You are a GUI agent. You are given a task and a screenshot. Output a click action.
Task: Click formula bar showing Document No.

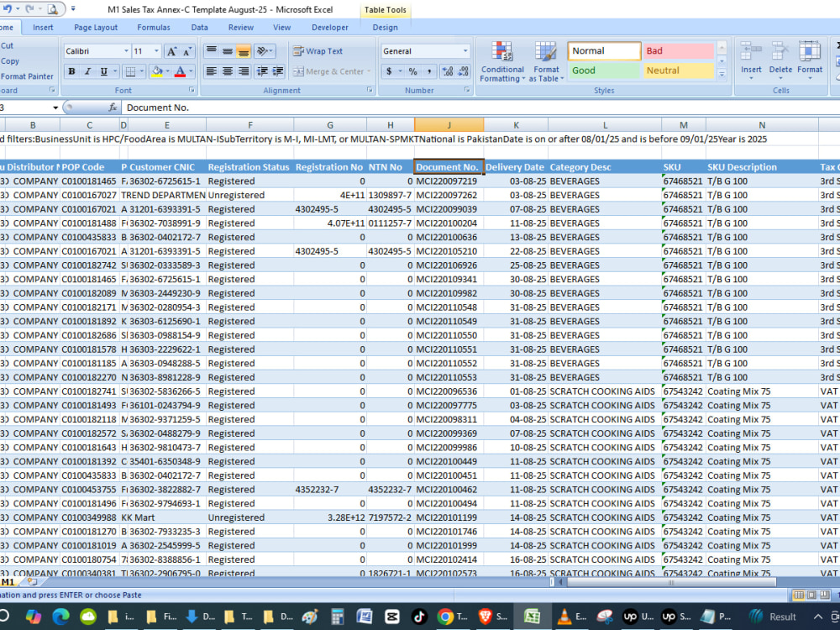(480, 108)
